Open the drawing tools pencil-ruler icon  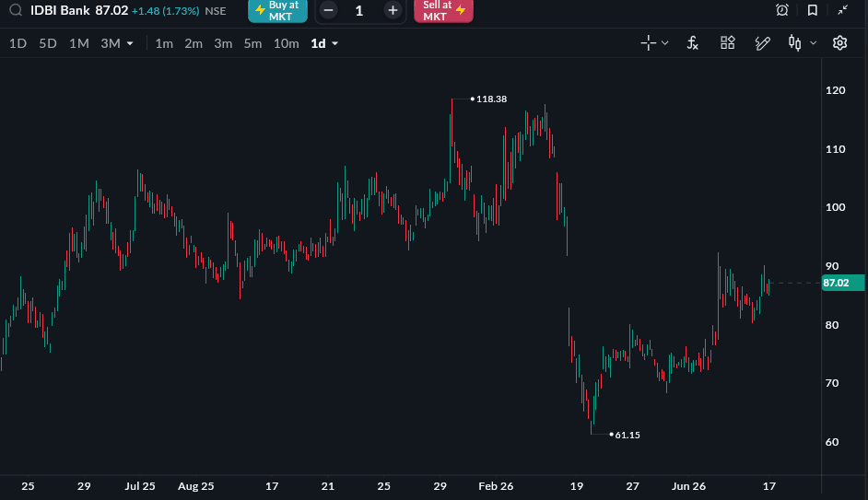point(762,42)
